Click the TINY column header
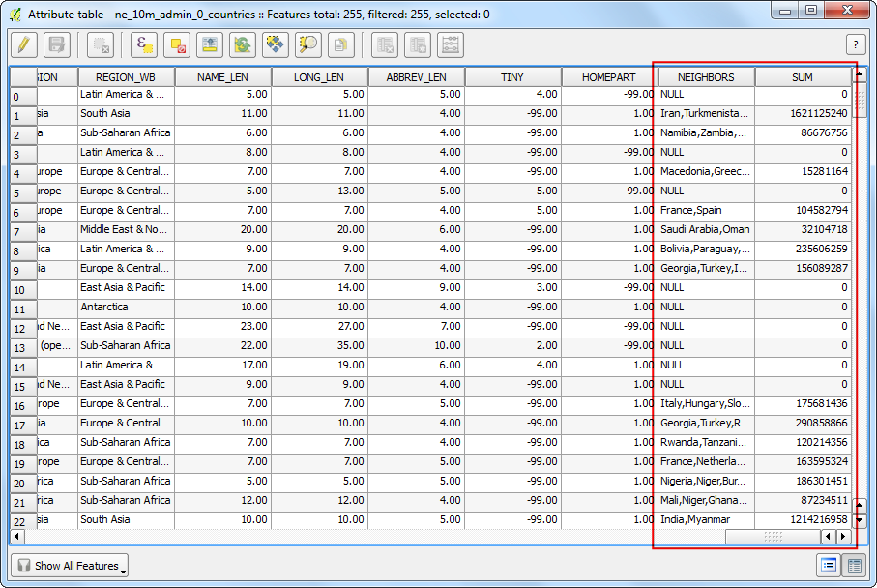The height and width of the screenshot is (588, 877). click(512, 77)
